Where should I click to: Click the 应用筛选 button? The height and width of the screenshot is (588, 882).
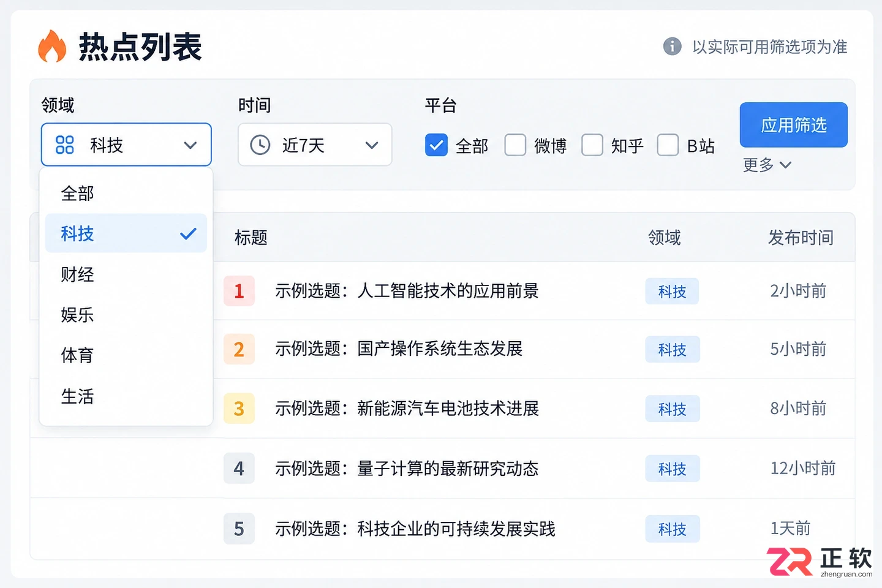794,125
